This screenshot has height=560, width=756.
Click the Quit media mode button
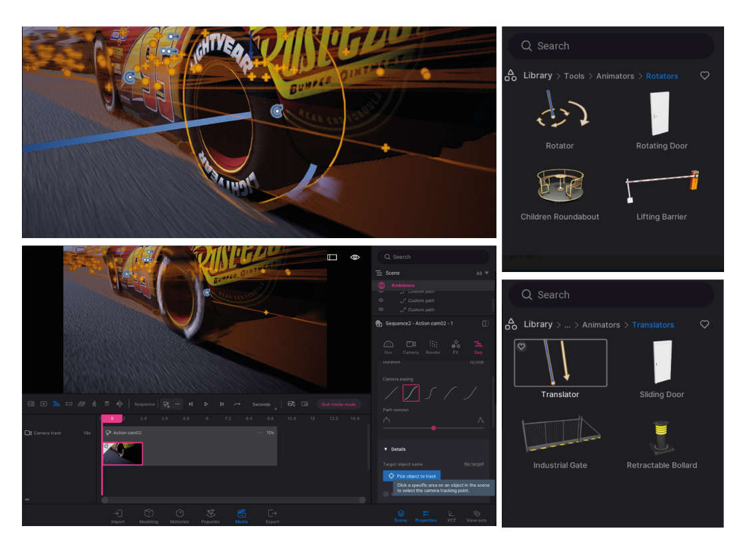(x=339, y=404)
